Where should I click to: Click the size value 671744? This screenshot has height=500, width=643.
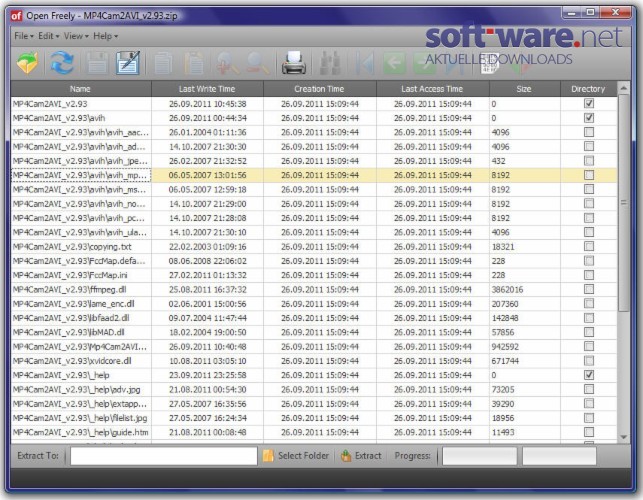(505, 361)
